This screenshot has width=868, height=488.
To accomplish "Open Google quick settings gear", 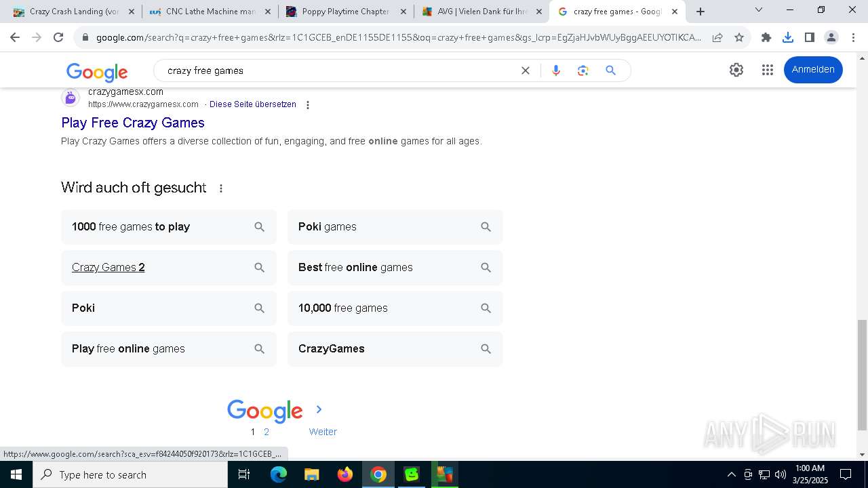I will click(x=736, y=70).
